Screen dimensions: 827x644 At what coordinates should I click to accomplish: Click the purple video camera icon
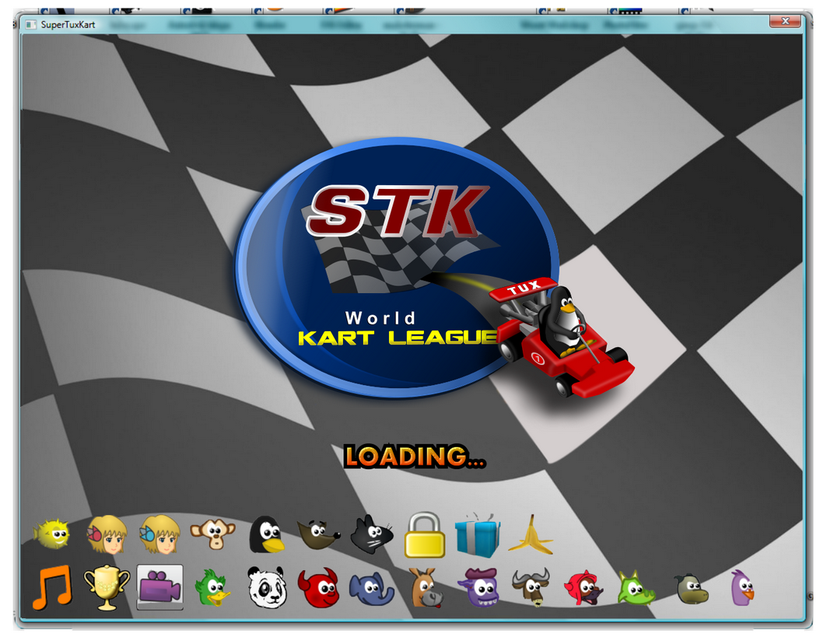pyautogui.click(x=159, y=587)
